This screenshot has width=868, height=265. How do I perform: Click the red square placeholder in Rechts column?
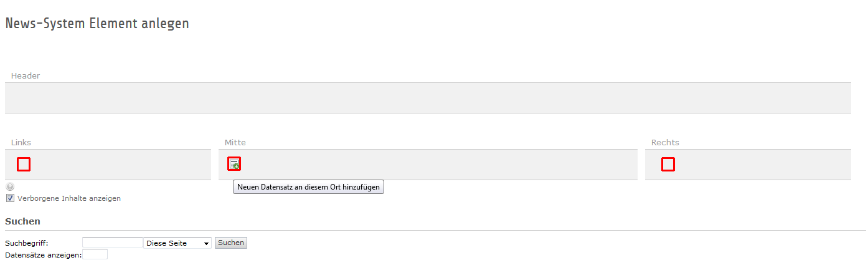pyautogui.click(x=668, y=164)
